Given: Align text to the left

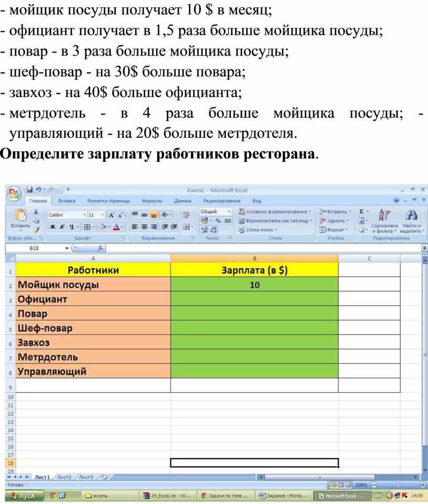Looking at the screenshot, I should [x=135, y=227].
